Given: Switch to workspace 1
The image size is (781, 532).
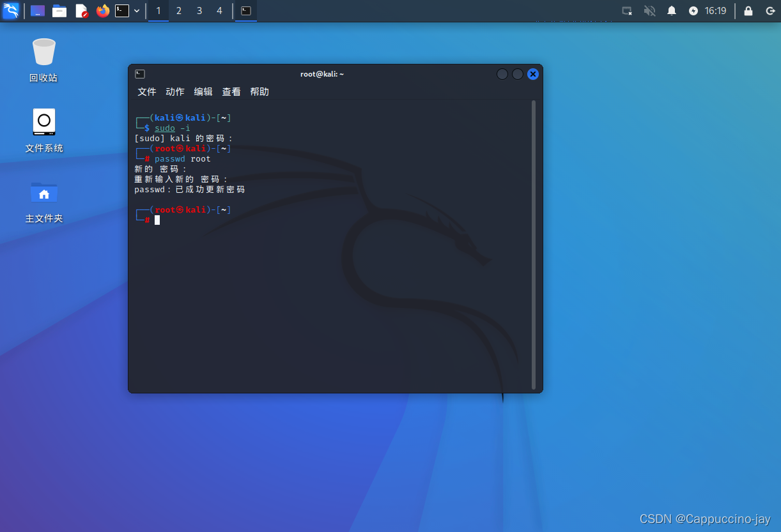Looking at the screenshot, I should click(x=159, y=11).
